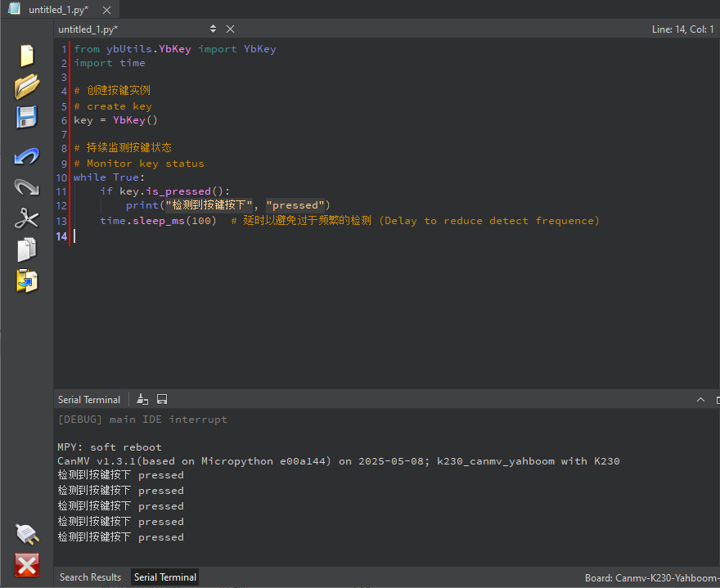Viewport: 720px width, 588px height.
Task: Open the document selector dropdown arrows
Action: pyautogui.click(x=213, y=29)
